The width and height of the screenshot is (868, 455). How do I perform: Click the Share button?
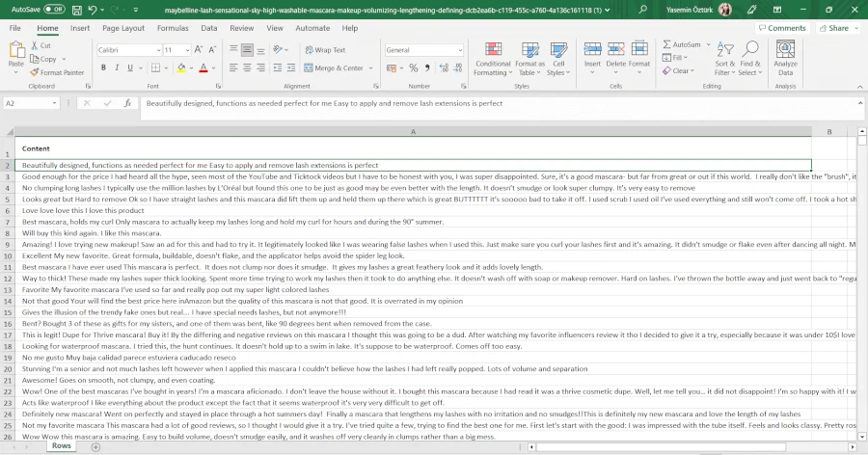click(837, 28)
